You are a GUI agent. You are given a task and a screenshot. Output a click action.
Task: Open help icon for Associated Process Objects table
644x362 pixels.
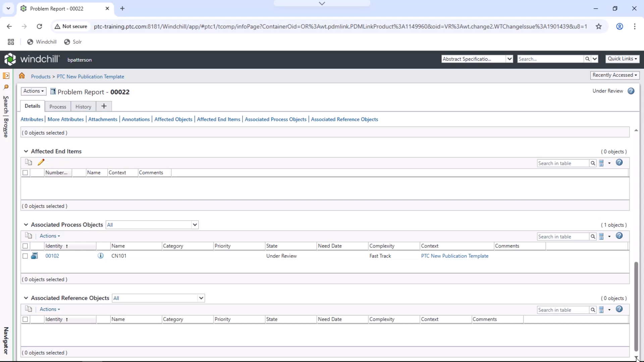[x=619, y=236]
